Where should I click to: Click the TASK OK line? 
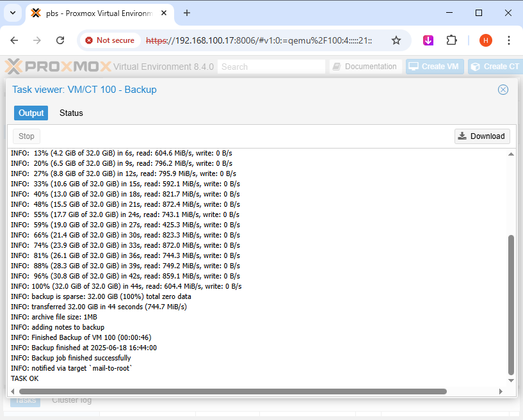(25, 378)
